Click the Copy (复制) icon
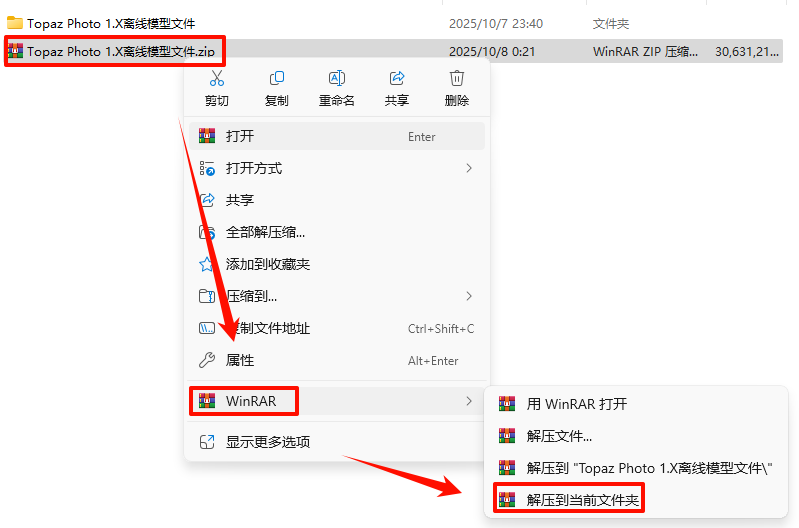The height and width of the screenshot is (528, 799). 277,78
